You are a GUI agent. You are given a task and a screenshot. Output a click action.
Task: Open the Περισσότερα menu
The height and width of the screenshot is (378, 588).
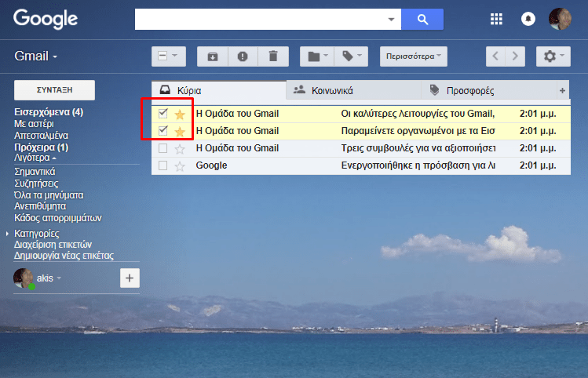(413, 56)
